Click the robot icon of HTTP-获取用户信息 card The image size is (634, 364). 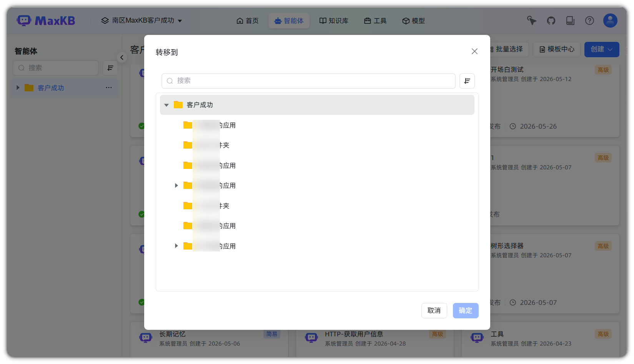311,338
